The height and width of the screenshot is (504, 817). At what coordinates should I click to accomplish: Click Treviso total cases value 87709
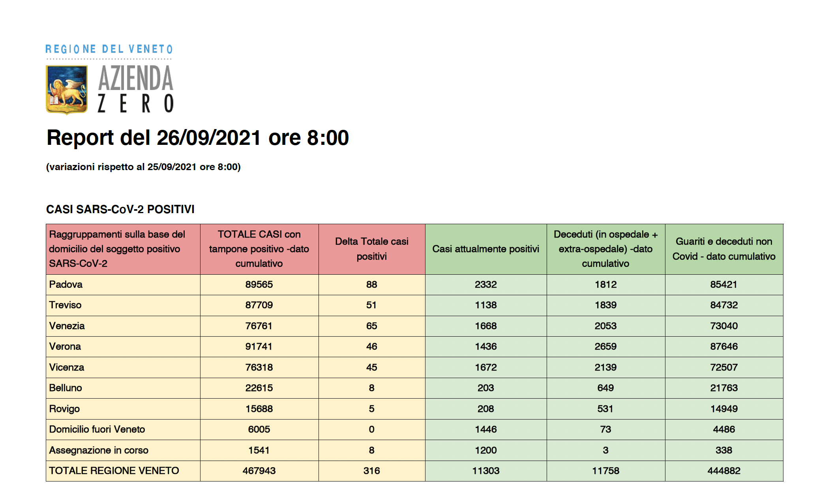tap(259, 305)
